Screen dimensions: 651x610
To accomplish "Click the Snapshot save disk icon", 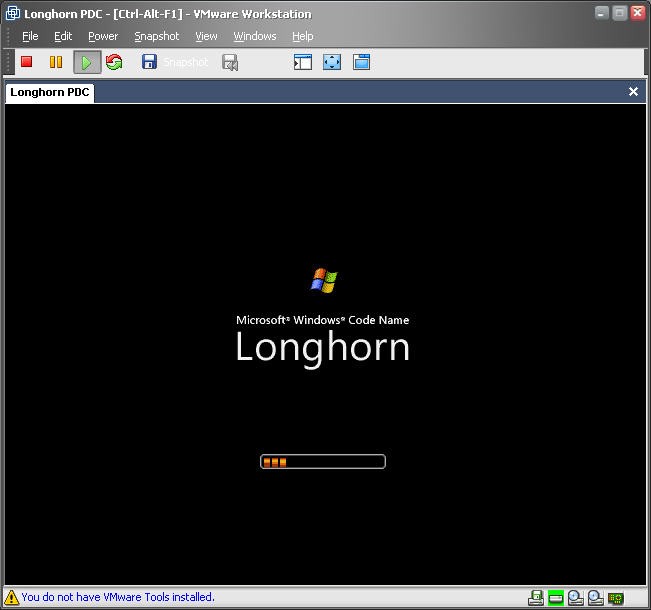I will (x=149, y=62).
